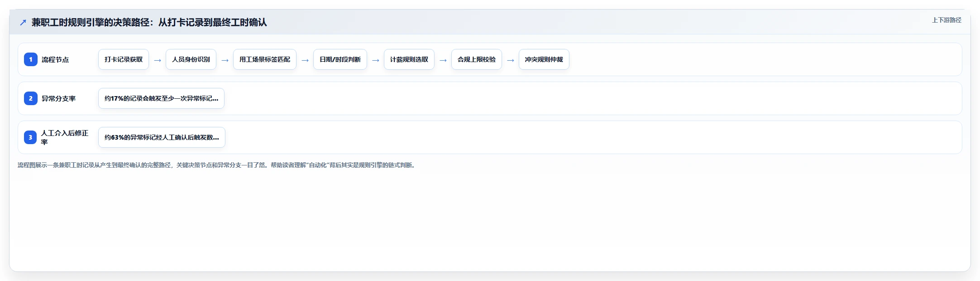Screen dimensions: 980x281
Task: Click arrow between 合规上限校验 and 冲突规则仲裁
Action: tap(511, 60)
